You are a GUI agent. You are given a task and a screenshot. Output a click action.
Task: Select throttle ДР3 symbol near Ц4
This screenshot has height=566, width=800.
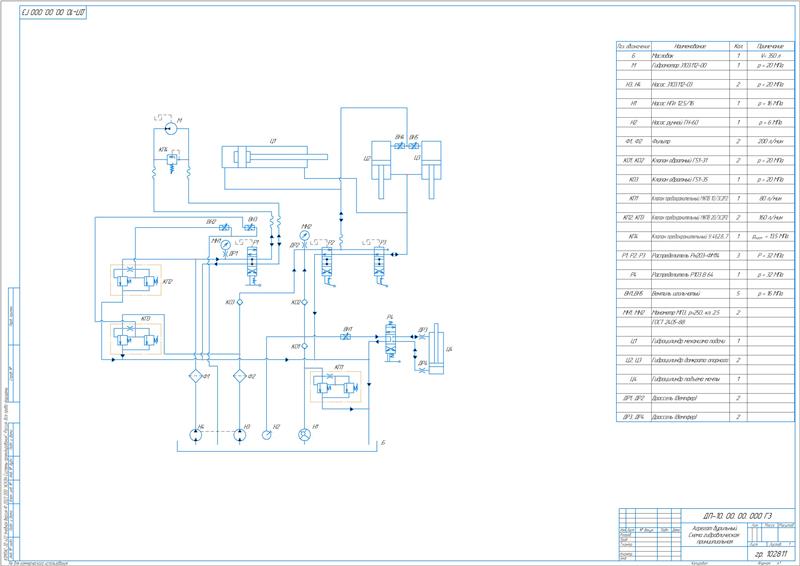[x=422, y=337]
